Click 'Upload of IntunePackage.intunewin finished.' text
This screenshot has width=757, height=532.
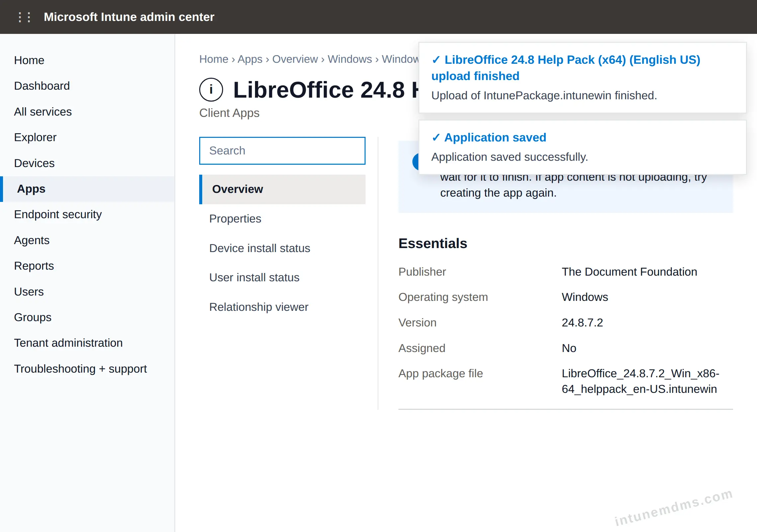(544, 95)
